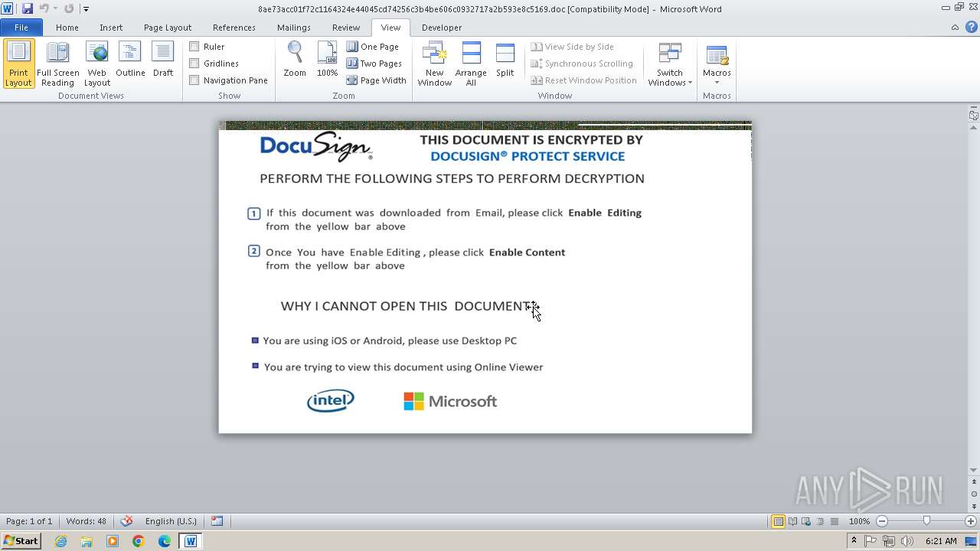Select Draft view status bar button
The width and height of the screenshot is (980, 551).
[835, 521]
